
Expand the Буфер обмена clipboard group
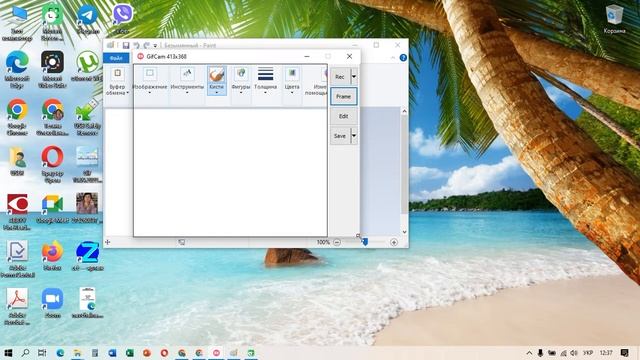coord(117,82)
